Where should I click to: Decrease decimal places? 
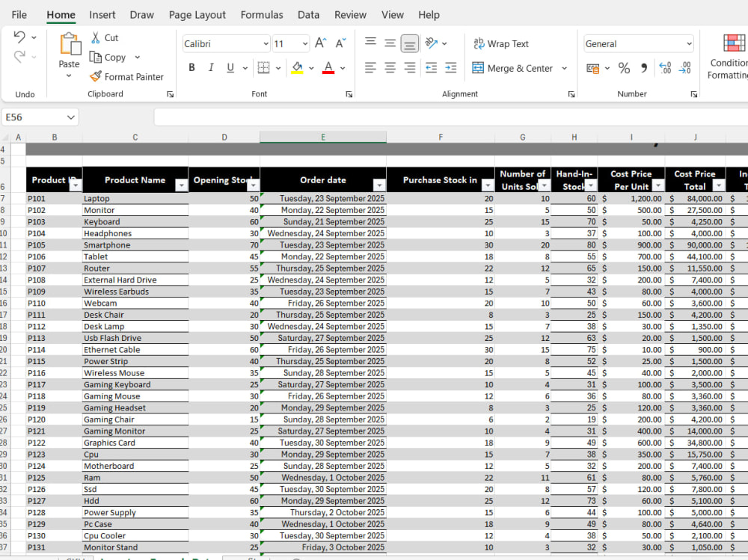coord(684,68)
